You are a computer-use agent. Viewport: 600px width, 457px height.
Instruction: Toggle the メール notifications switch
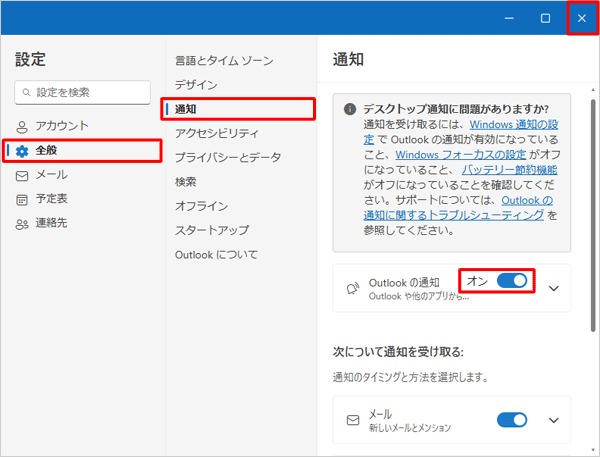pos(512,419)
